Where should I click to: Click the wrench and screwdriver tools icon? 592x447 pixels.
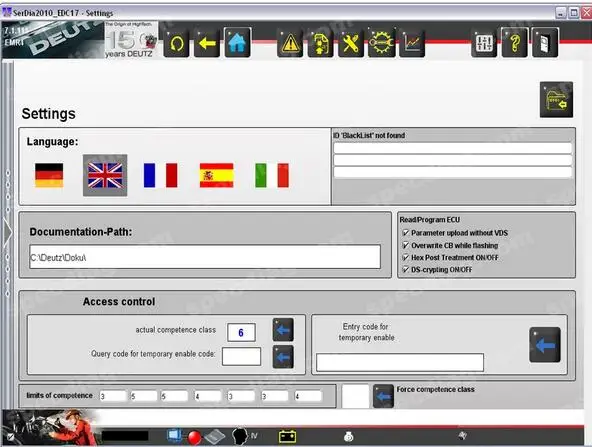351,43
